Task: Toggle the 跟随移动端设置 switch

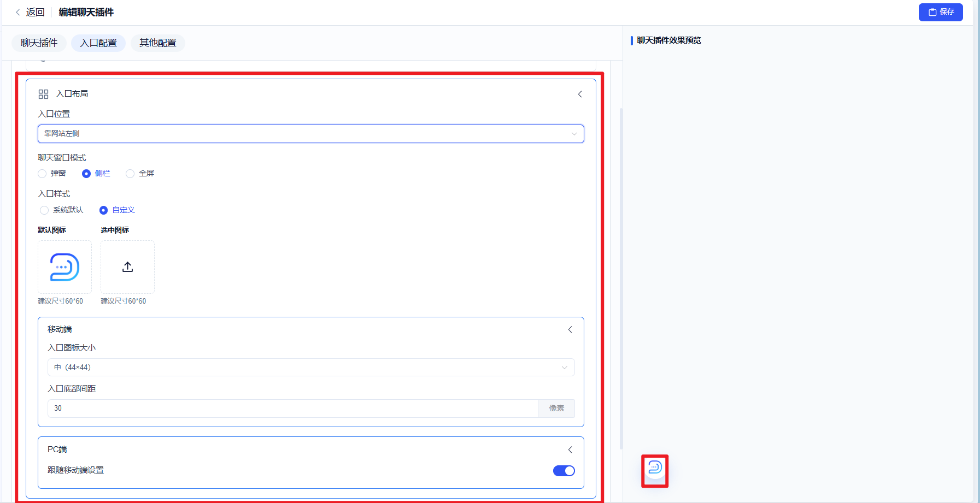Action: click(564, 471)
